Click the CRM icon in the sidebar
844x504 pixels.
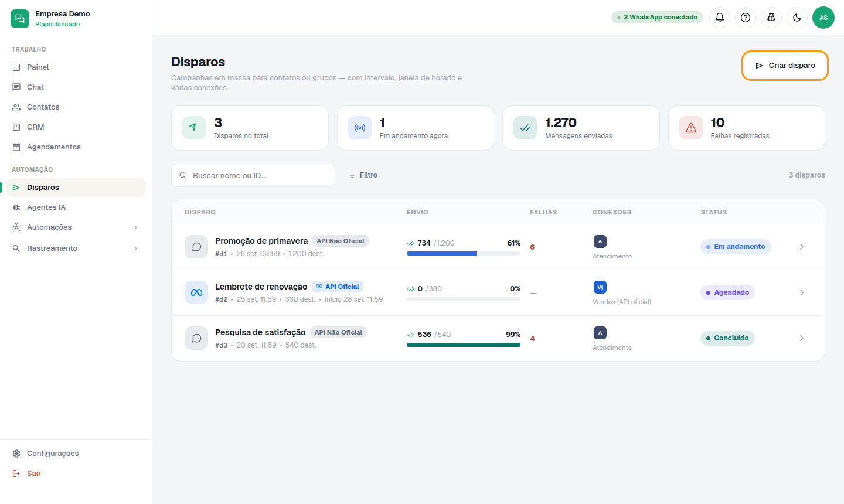pos(16,127)
